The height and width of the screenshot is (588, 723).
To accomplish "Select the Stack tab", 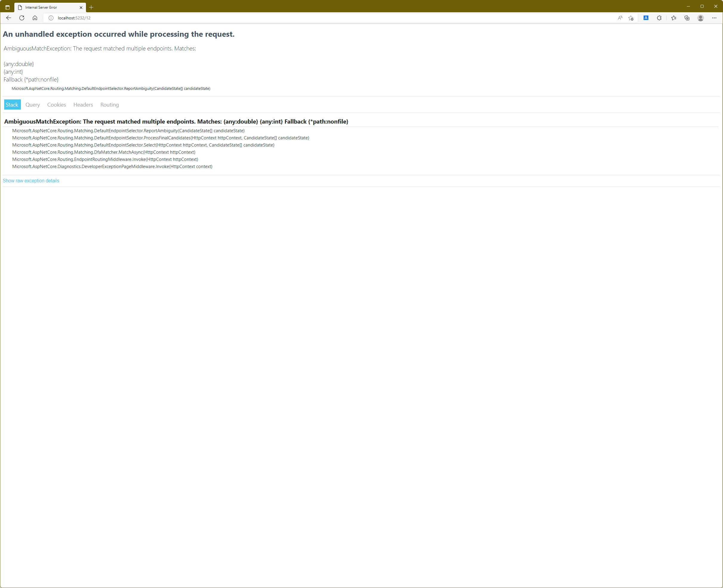I will (x=12, y=105).
